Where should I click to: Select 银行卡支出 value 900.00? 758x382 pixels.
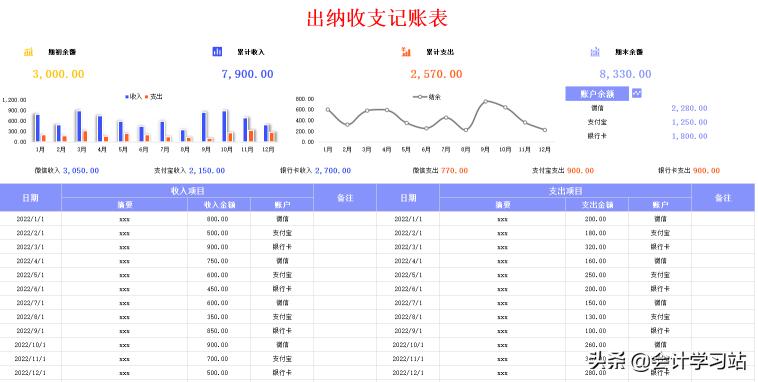coord(706,171)
